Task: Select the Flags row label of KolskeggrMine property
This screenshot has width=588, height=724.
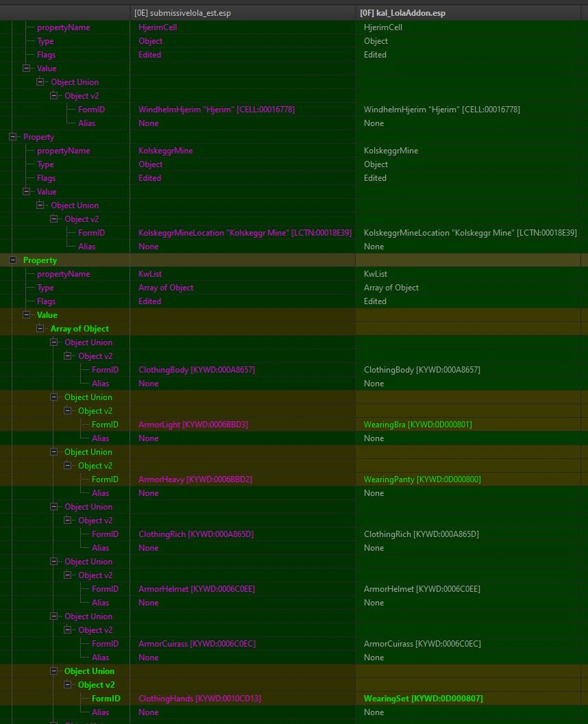Action: 46,178
